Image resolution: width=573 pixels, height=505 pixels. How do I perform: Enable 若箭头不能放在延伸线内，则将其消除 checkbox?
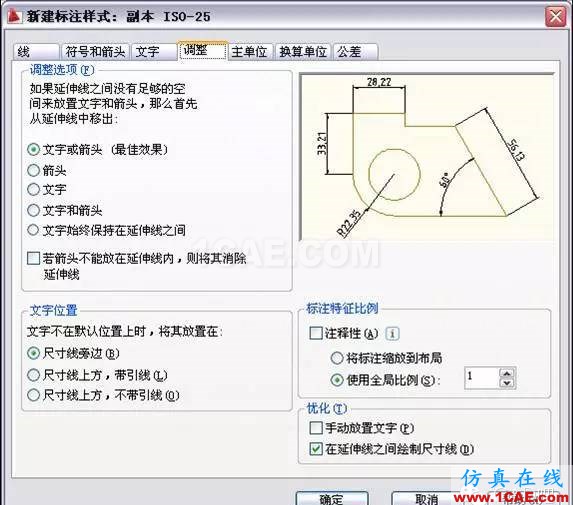(34, 258)
